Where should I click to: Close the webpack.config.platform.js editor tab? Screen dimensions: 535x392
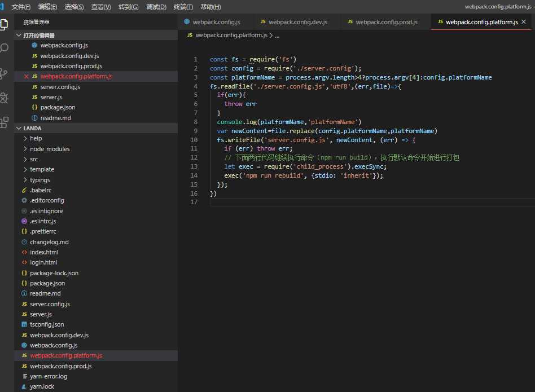tap(524, 22)
